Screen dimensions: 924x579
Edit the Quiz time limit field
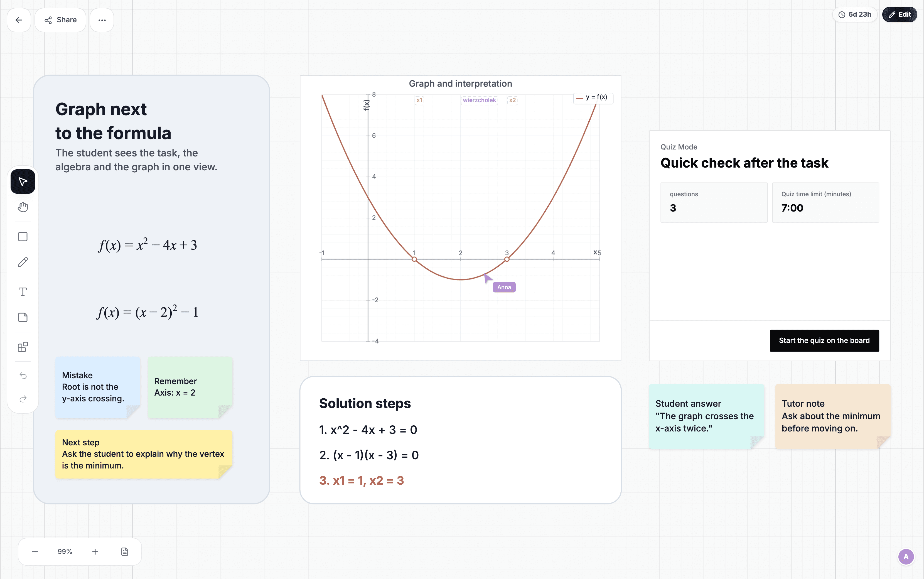coord(825,202)
